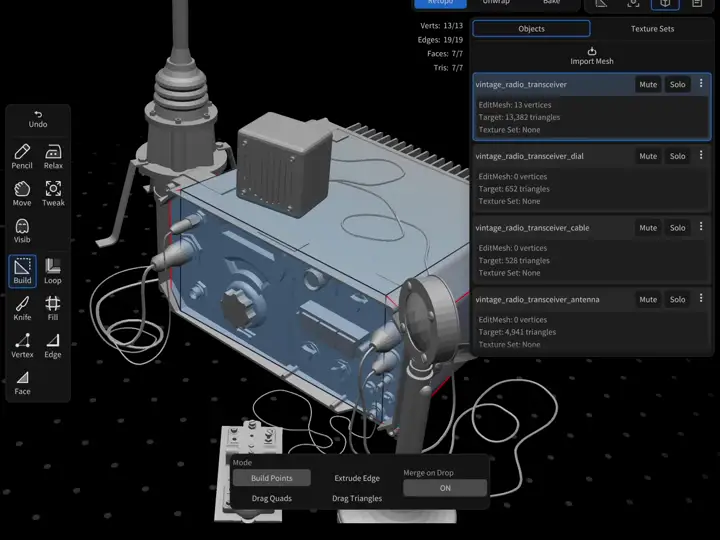Image resolution: width=720 pixels, height=540 pixels.
Task: Select the Face tool
Action: point(22,383)
